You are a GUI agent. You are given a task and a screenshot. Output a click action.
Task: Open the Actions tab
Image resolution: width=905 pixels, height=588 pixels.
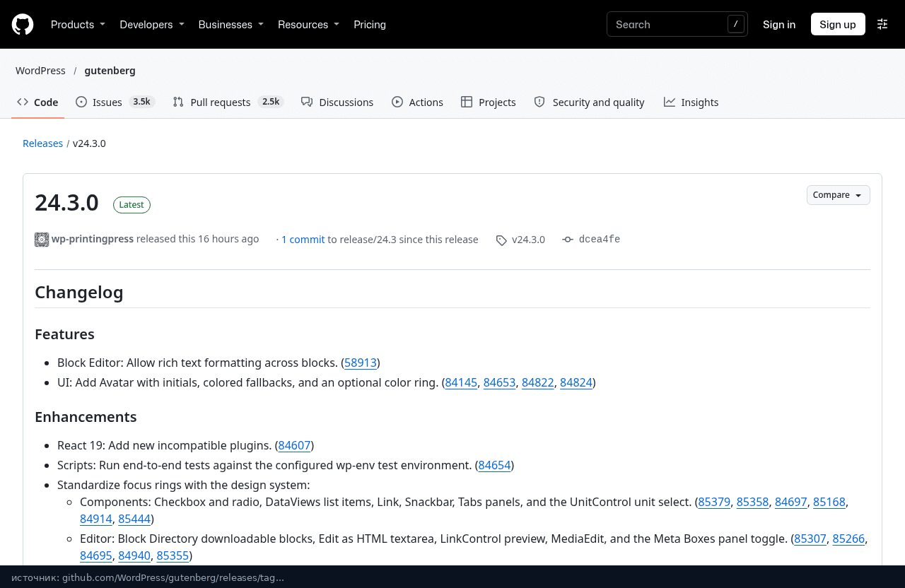coord(417,102)
